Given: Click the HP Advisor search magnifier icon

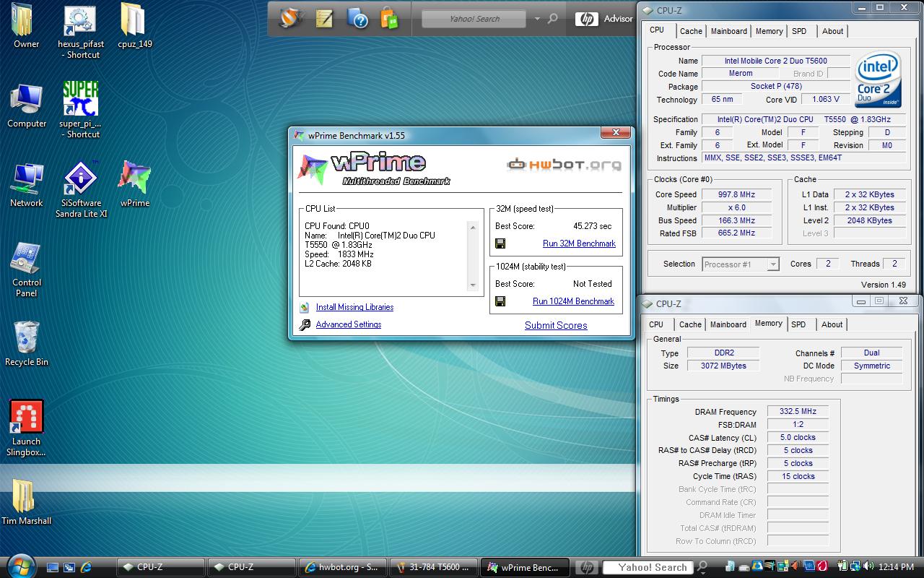Looking at the screenshot, I should pyautogui.click(x=552, y=20).
